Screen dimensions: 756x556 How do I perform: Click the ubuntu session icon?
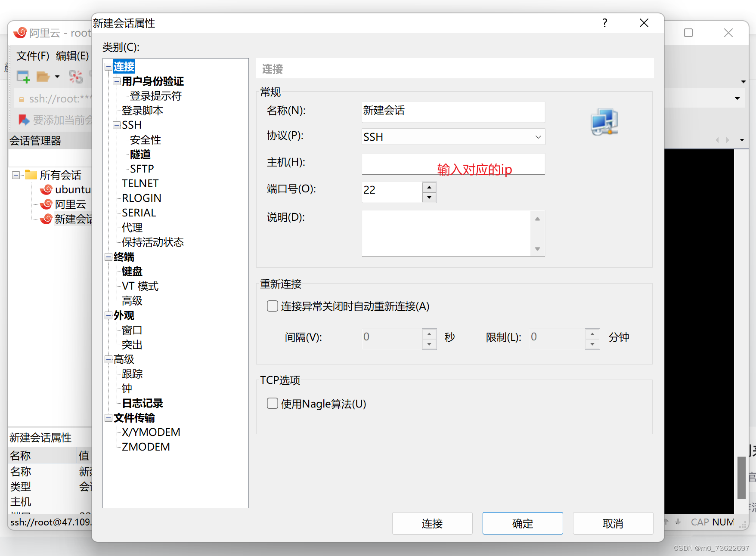pyautogui.click(x=46, y=189)
